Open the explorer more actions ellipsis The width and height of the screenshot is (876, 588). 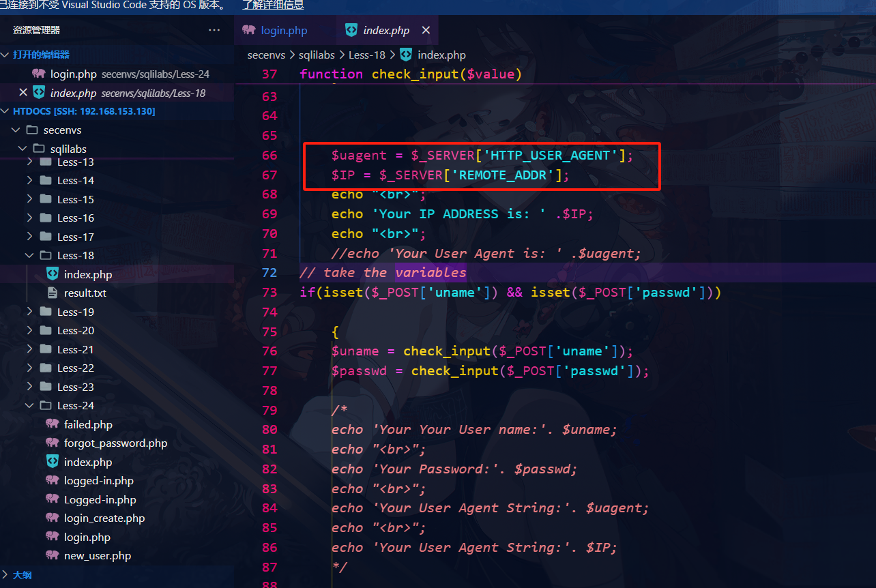click(x=214, y=30)
